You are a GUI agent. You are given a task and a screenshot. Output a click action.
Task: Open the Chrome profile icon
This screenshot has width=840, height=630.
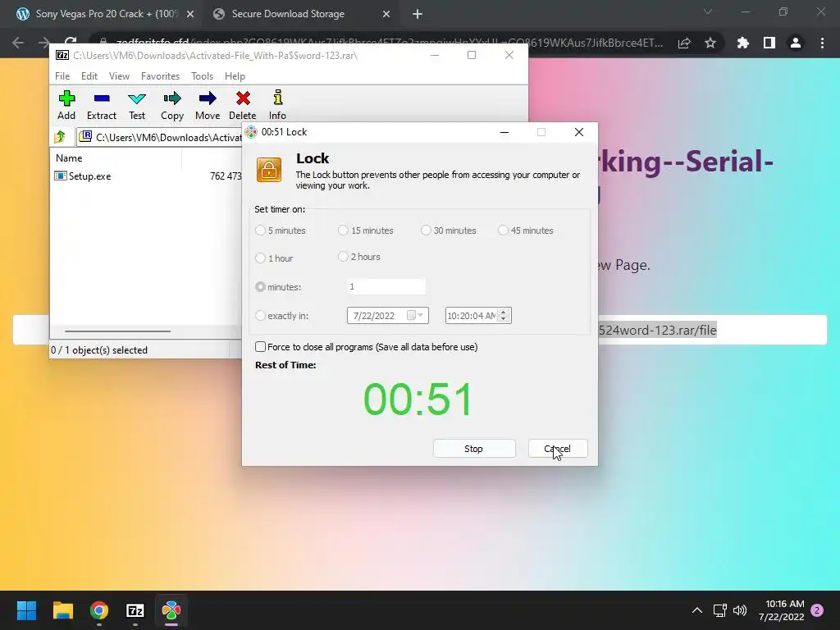click(796, 43)
